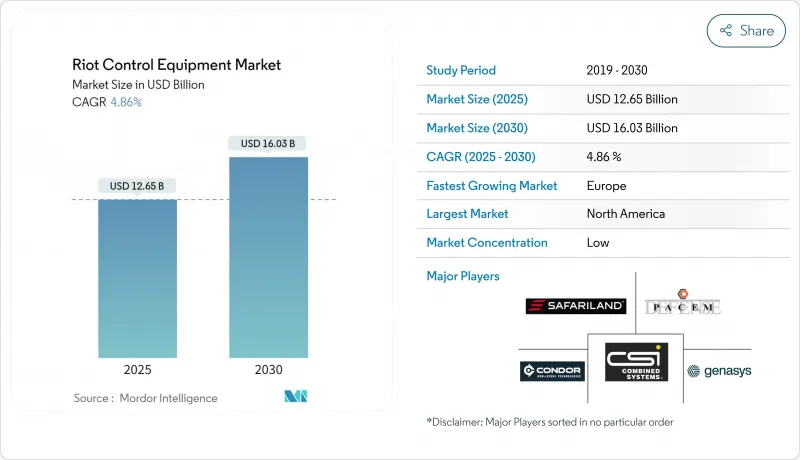Click the Safariland logo
The width and height of the screenshot is (800, 460).
576,306
